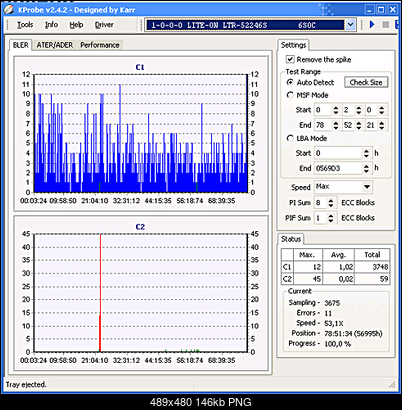Screen dimensions: 402x410
Task: Open the Speed dropdown set to Max
Action: tap(367, 187)
